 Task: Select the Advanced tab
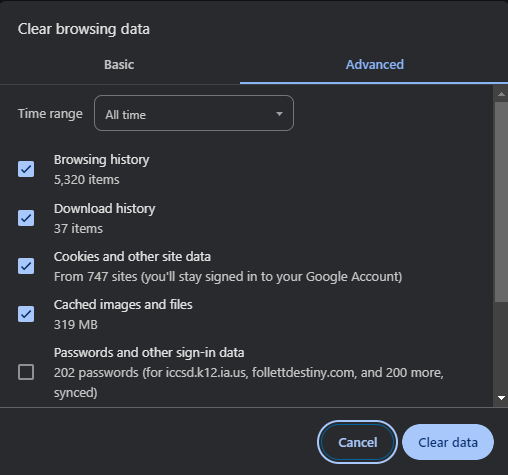pyautogui.click(x=374, y=65)
